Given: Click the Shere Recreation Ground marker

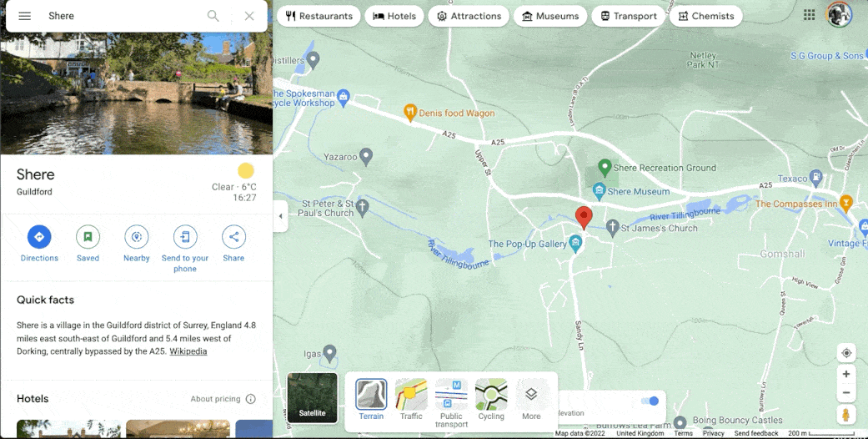Looking at the screenshot, I should coord(605,167).
